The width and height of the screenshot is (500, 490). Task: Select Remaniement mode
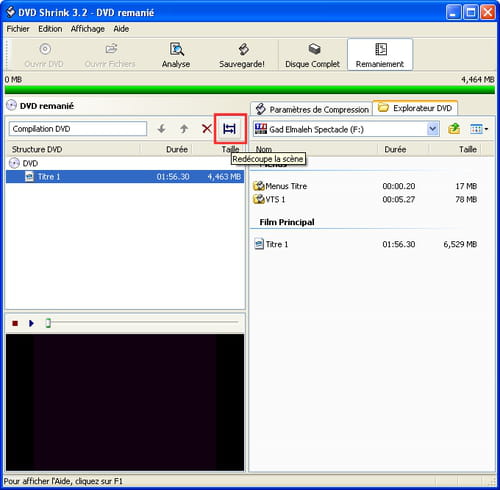click(380, 55)
